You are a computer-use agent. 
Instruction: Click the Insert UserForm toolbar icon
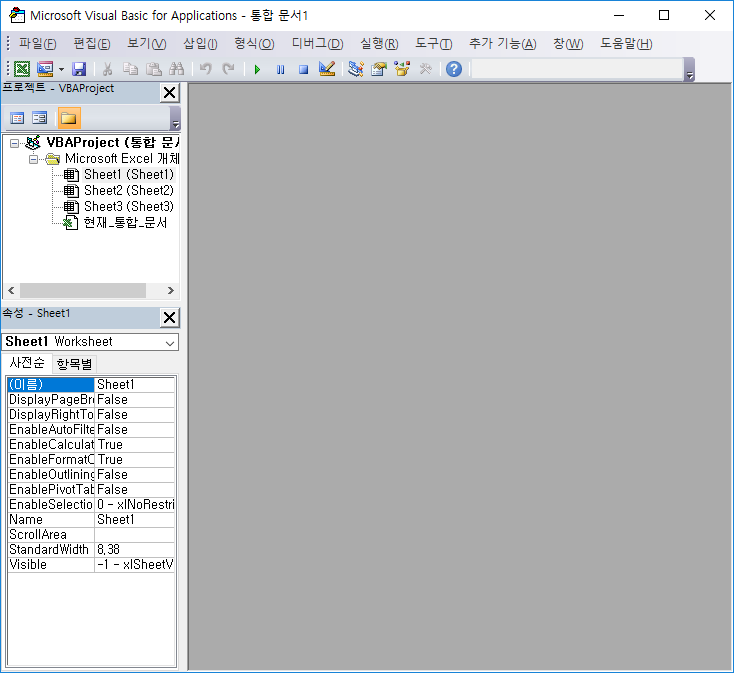[x=45, y=69]
